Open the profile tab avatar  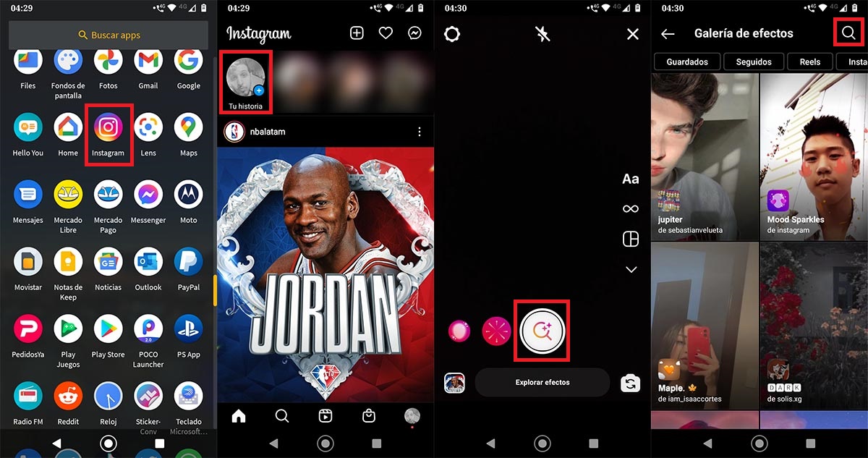412,415
